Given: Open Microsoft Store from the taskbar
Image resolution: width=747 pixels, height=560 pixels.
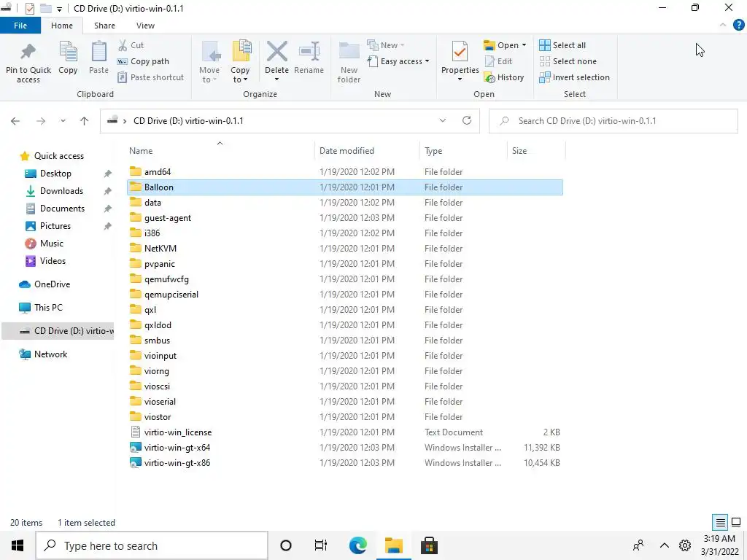Looking at the screenshot, I should [429, 545].
